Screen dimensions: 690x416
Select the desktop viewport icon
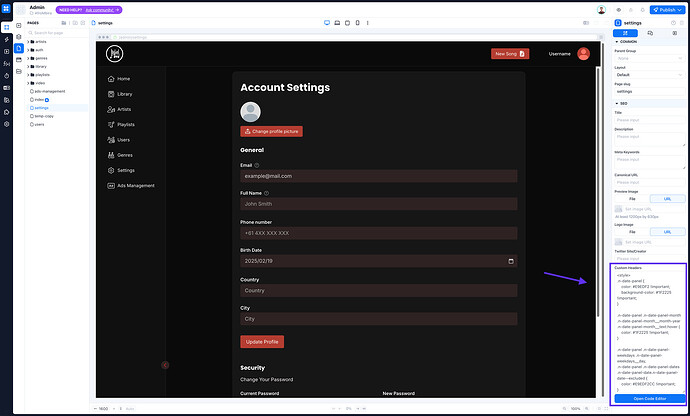[x=327, y=23]
